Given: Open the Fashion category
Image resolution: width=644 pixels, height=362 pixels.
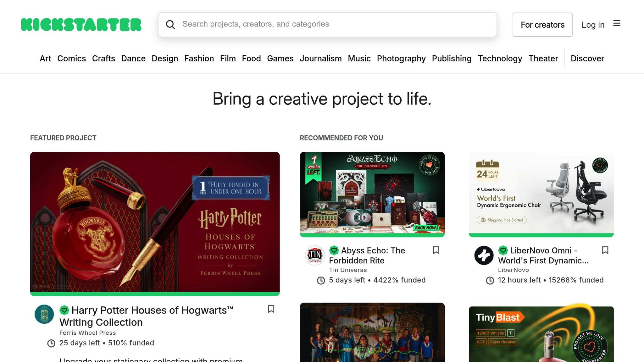Looking at the screenshot, I should [x=199, y=58].
